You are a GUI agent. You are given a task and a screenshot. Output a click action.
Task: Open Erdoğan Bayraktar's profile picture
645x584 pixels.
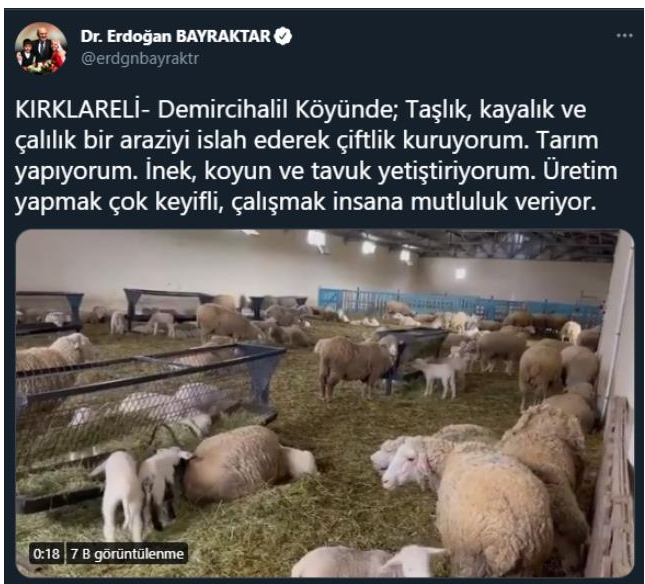pos(41,48)
